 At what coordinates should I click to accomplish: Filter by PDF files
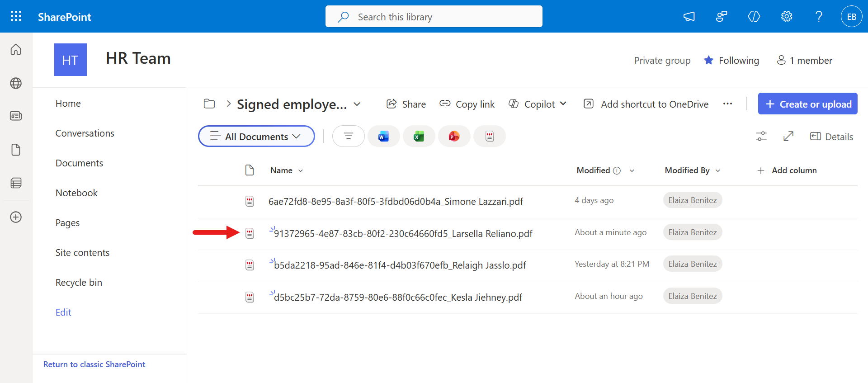[490, 136]
